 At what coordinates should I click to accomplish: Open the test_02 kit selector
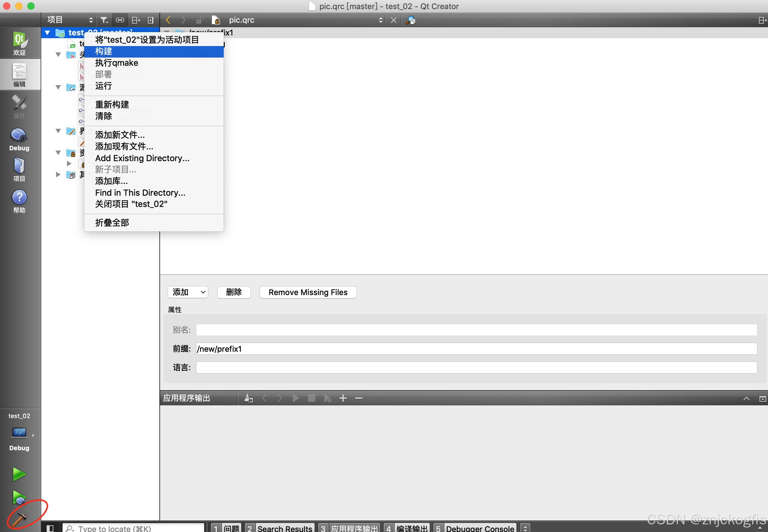point(19,432)
